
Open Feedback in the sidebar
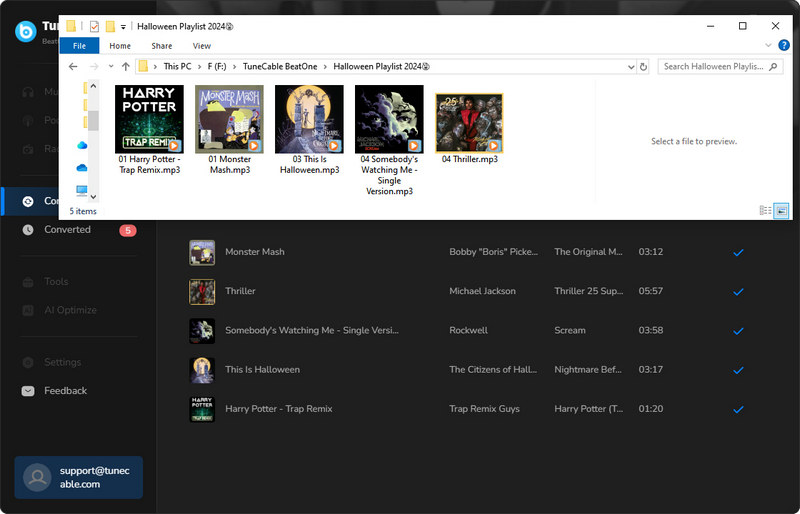coord(65,390)
